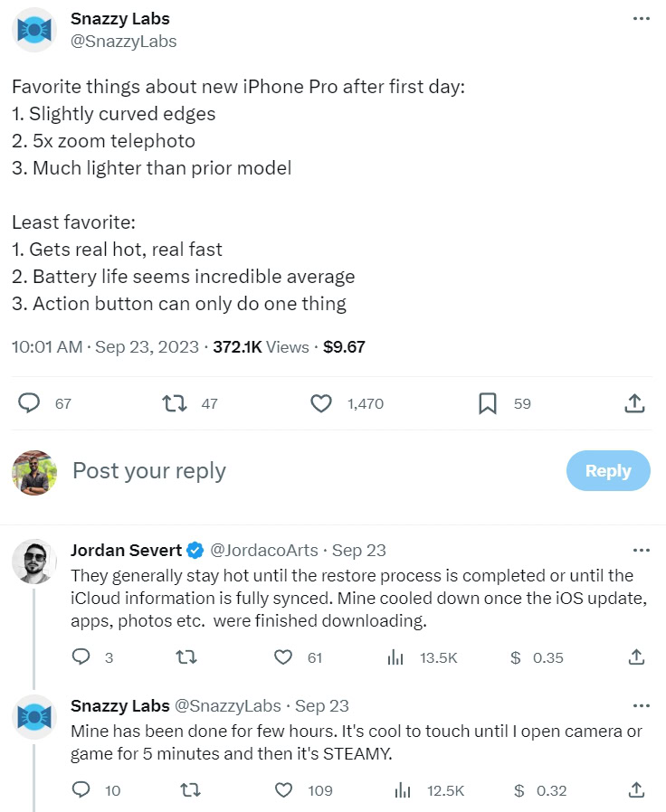The height and width of the screenshot is (812, 666).
Task: Repost Jordan Severt's reply
Action: (186, 657)
